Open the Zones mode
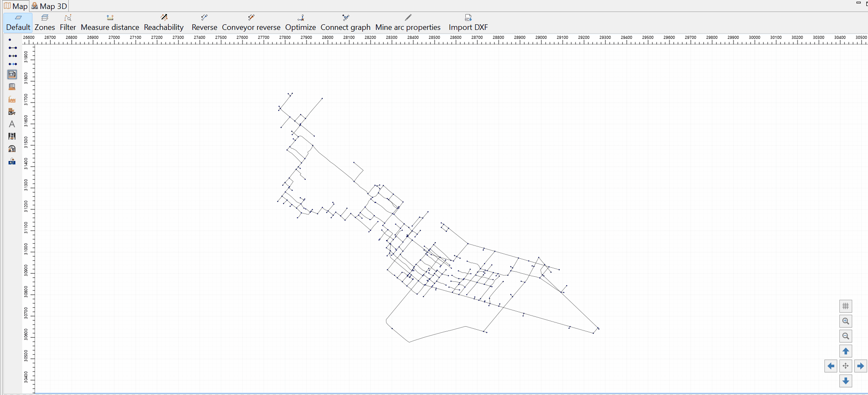Viewport: 868px width, 395px height. pyautogui.click(x=45, y=23)
